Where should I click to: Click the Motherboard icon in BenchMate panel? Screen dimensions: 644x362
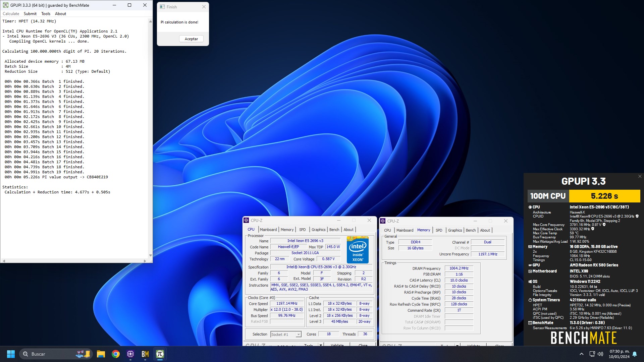pos(530,271)
